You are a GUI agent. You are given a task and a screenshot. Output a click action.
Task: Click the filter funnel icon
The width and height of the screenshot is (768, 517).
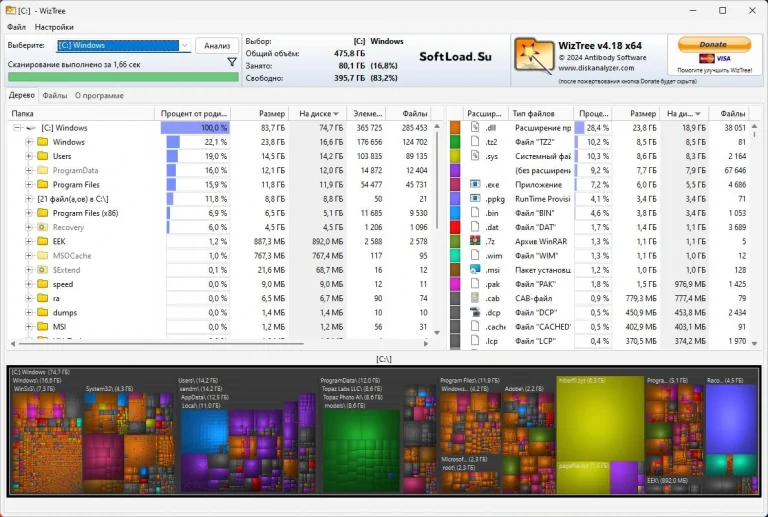[x=232, y=62]
